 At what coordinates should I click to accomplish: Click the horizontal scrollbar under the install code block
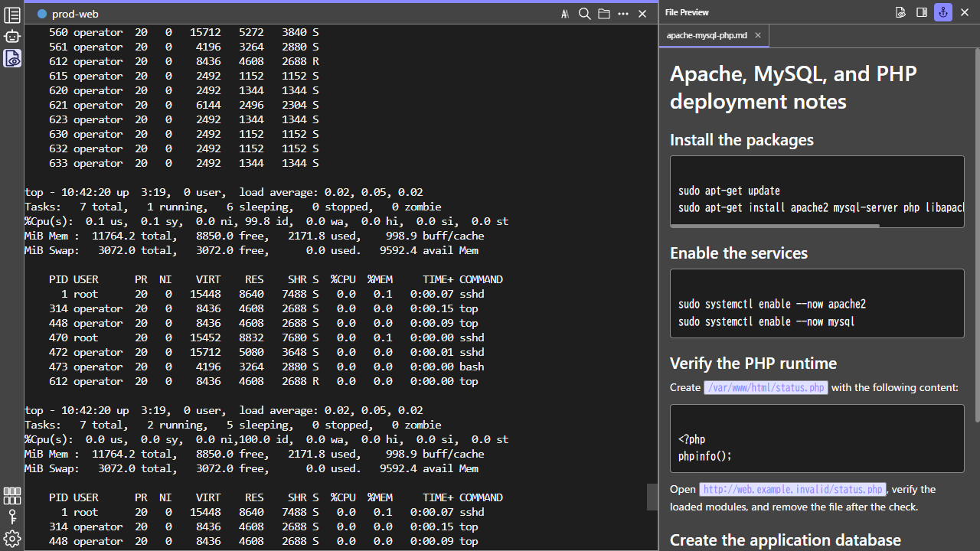[x=774, y=226]
